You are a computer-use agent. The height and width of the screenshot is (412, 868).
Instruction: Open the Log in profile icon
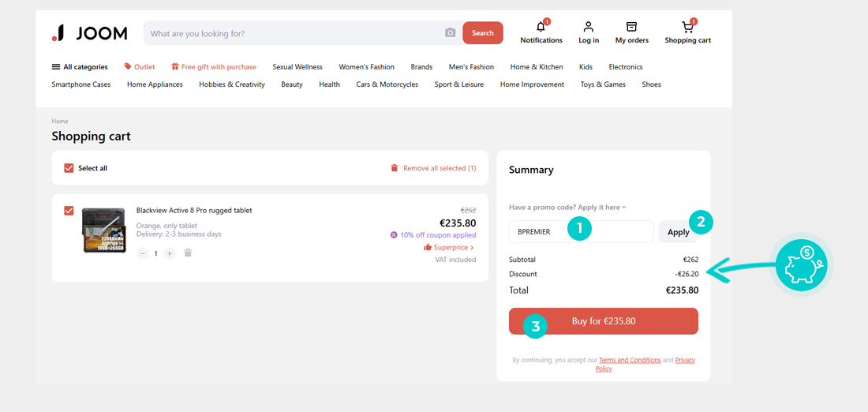click(589, 28)
